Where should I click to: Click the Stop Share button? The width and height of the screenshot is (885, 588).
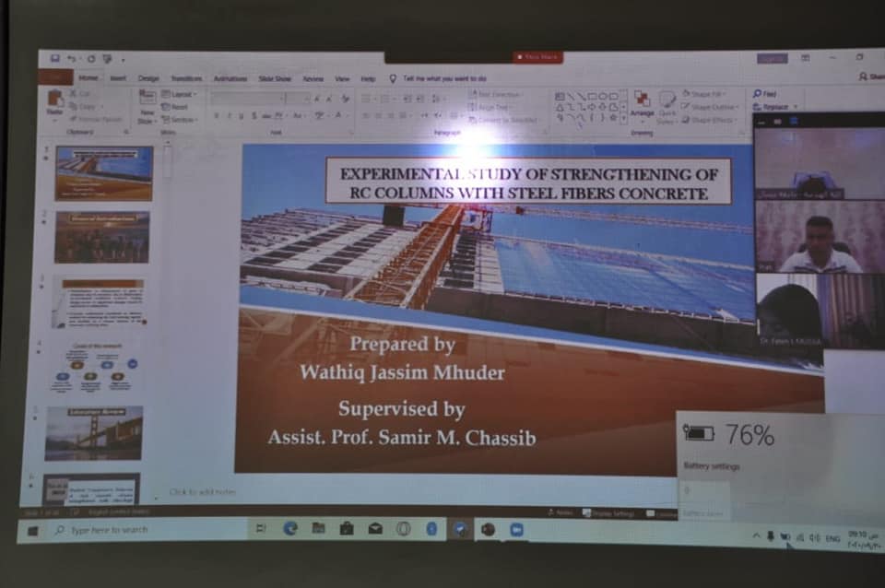(x=537, y=57)
